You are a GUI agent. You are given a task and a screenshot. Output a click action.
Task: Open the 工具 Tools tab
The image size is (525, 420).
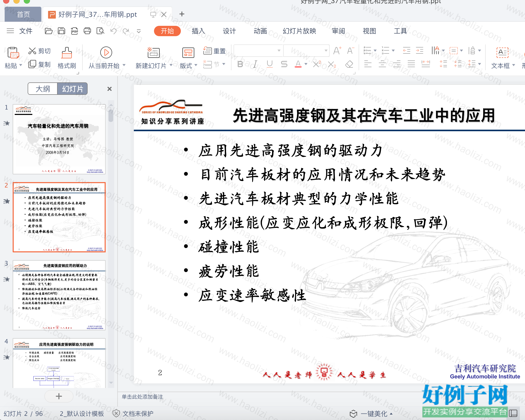pos(400,31)
